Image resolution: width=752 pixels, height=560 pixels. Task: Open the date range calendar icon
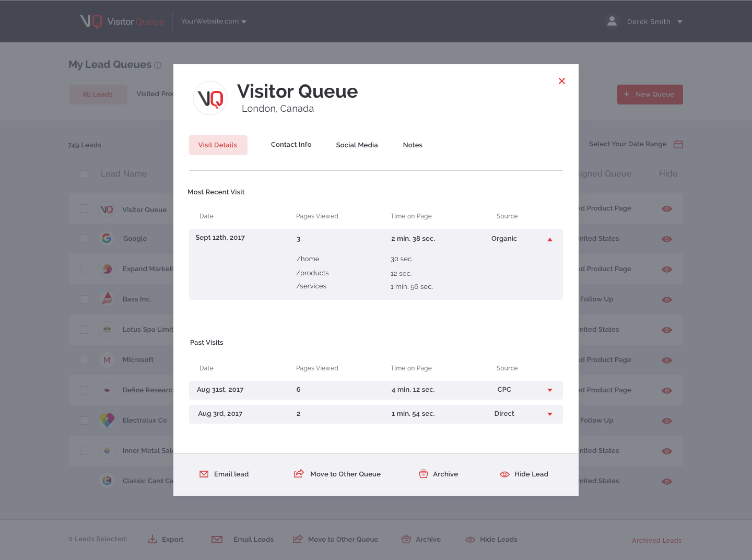tap(678, 144)
